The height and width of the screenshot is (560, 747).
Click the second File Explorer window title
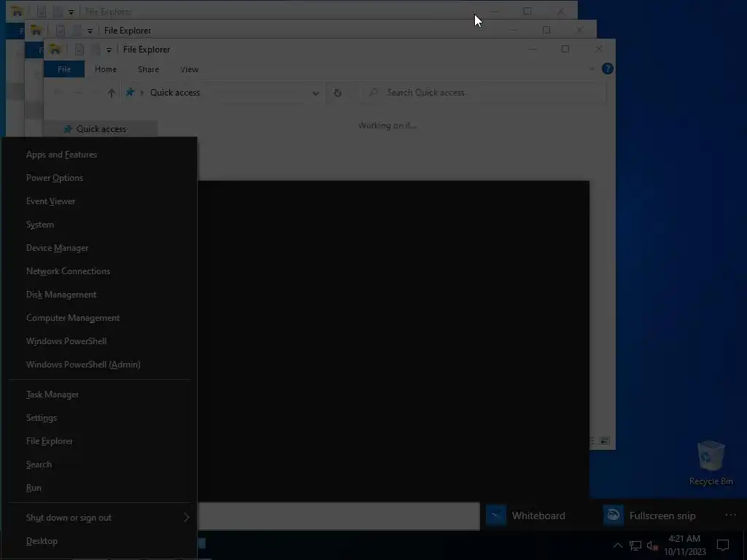pyautogui.click(x=127, y=31)
